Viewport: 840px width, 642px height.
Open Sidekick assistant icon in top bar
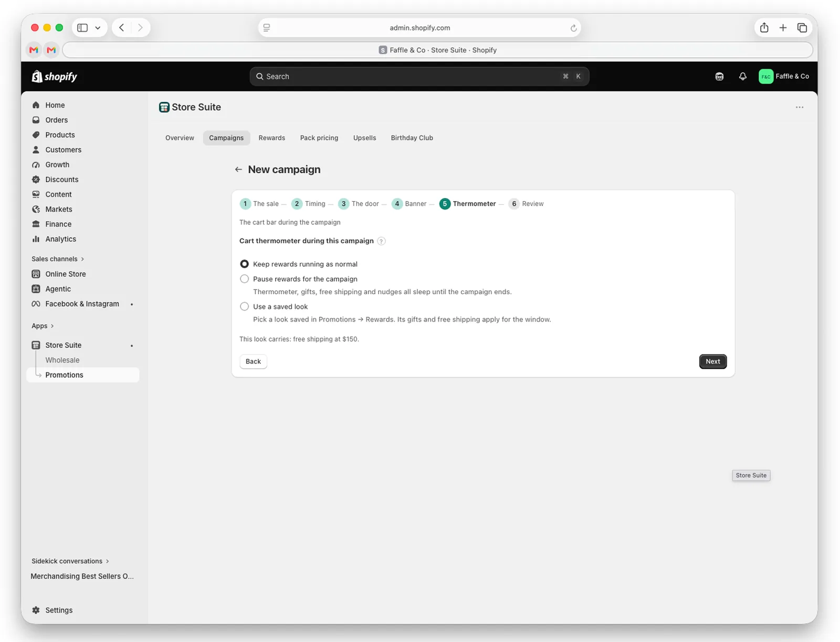click(719, 77)
